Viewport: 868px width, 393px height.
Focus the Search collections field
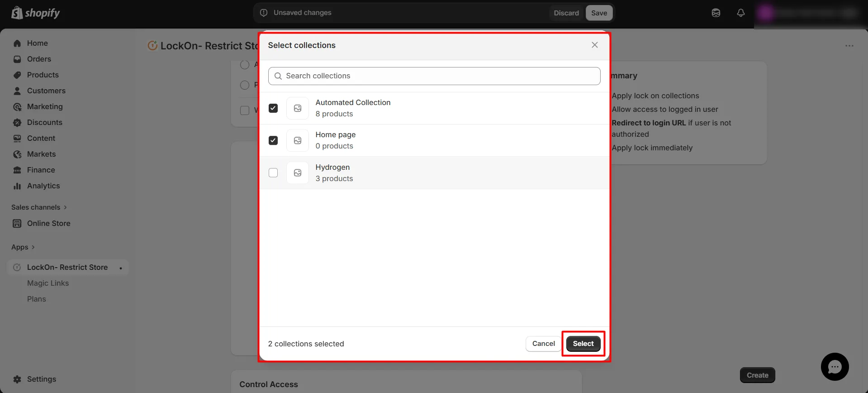pyautogui.click(x=434, y=76)
